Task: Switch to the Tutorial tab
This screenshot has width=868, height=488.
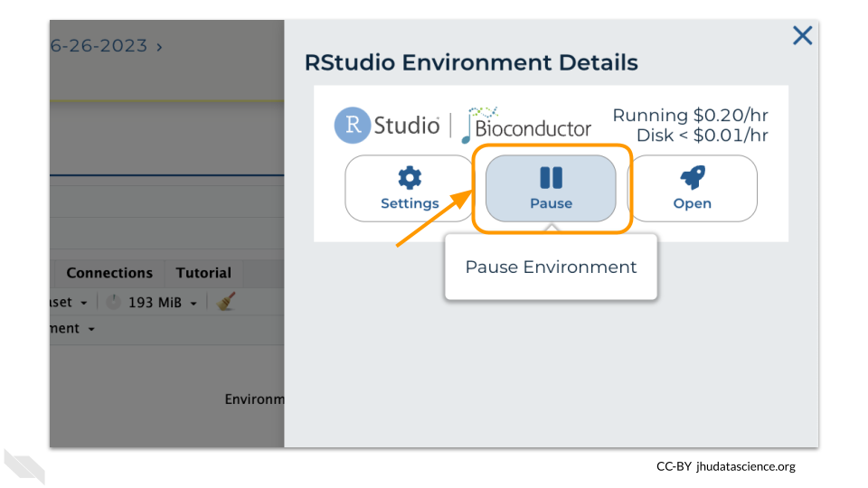Action: tap(203, 273)
